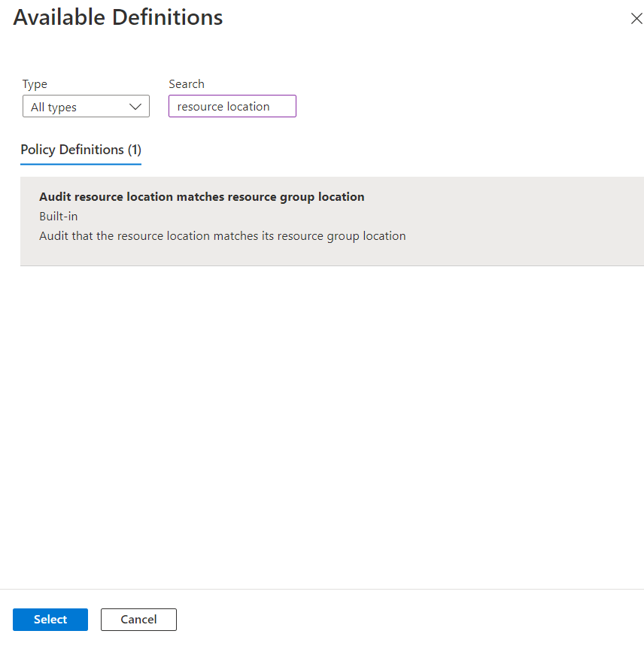
Task: Click the All types text in the combo box
Action: pyautogui.click(x=54, y=108)
